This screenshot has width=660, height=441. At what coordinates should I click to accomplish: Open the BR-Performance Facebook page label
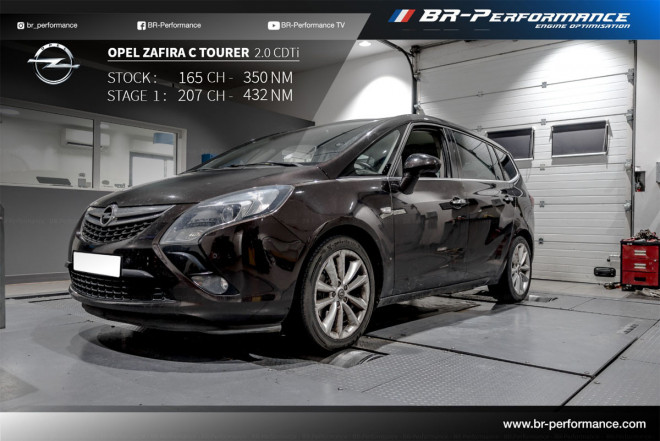pyautogui.click(x=174, y=25)
